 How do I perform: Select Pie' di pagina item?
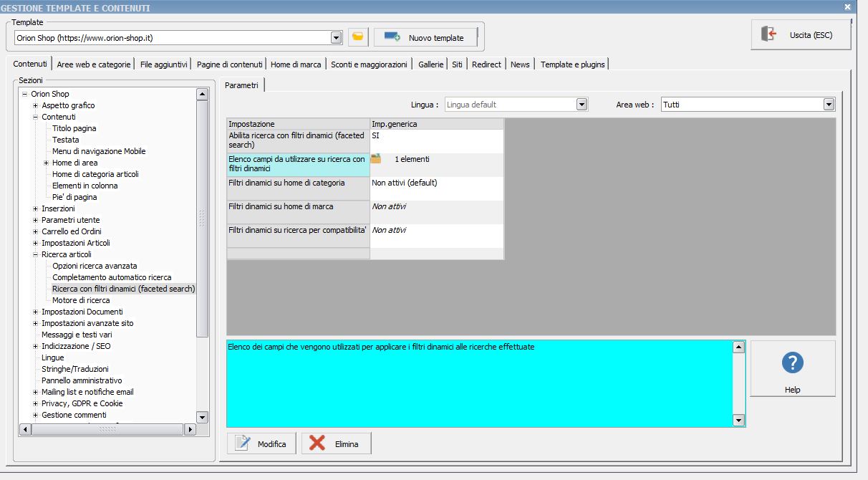74,197
